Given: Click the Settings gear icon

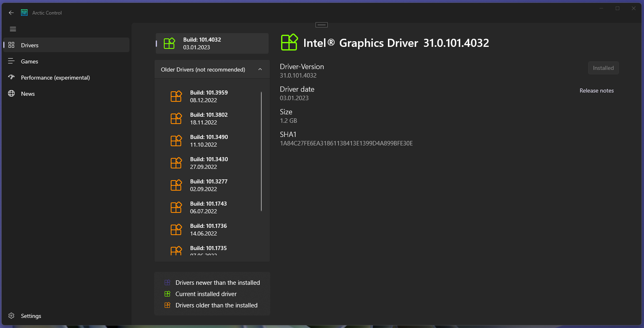Looking at the screenshot, I should click(11, 315).
